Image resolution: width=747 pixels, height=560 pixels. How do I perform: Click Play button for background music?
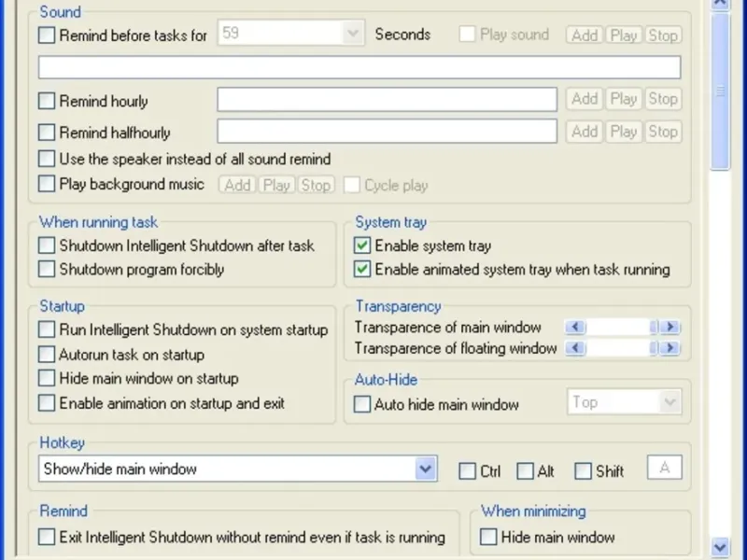point(276,185)
